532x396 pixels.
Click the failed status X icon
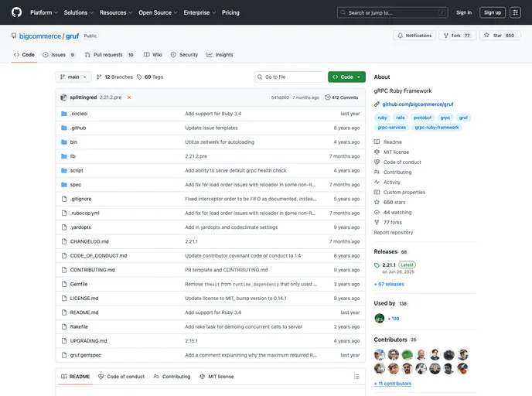129,97
